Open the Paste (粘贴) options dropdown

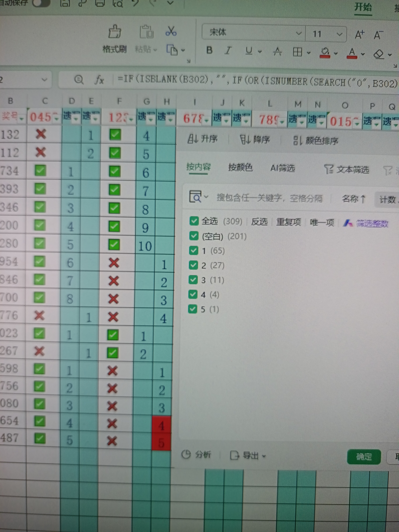click(x=155, y=50)
